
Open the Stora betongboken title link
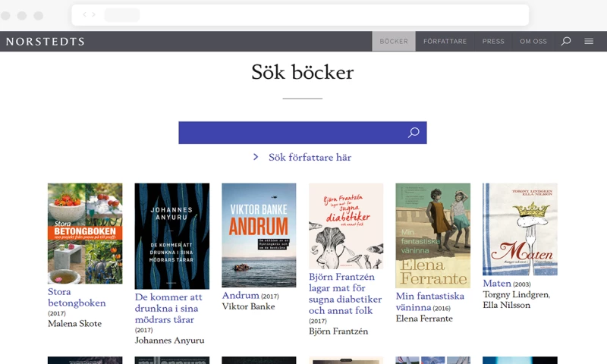76,297
